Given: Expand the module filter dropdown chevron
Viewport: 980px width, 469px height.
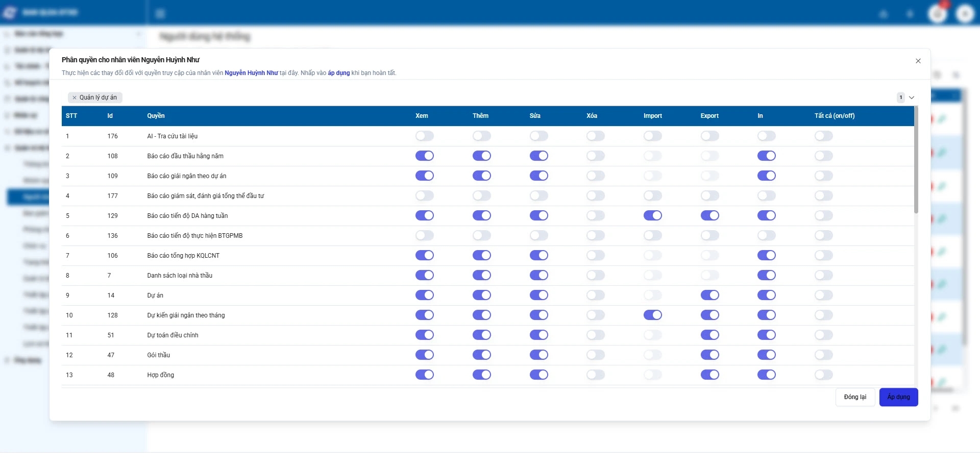Looking at the screenshot, I should pos(912,97).
